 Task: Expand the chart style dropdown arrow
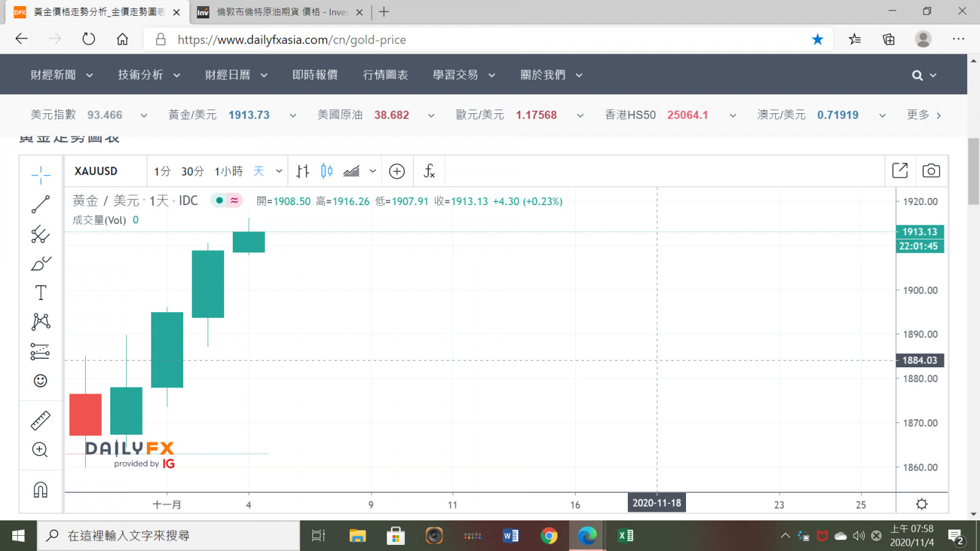tap(372, 171)
